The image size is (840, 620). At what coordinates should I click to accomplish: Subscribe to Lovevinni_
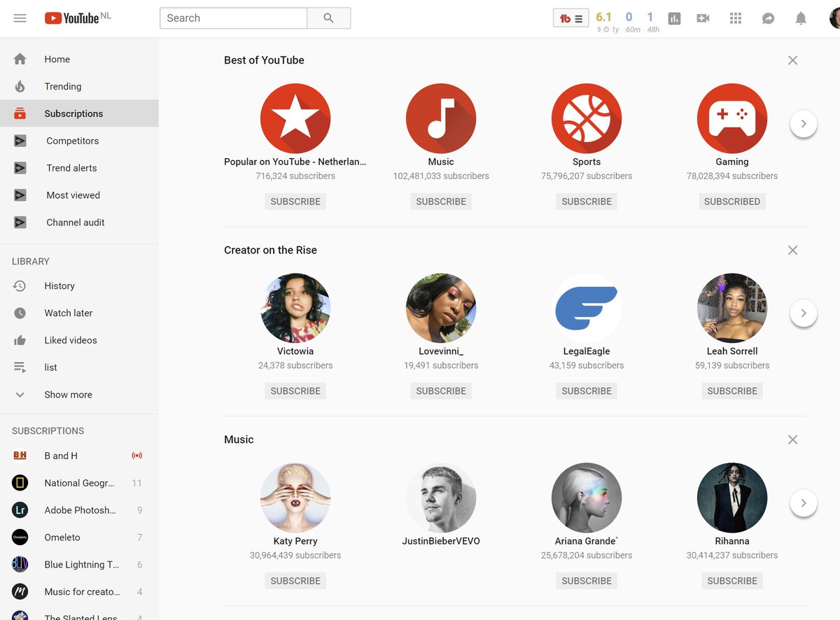point(441,391)
